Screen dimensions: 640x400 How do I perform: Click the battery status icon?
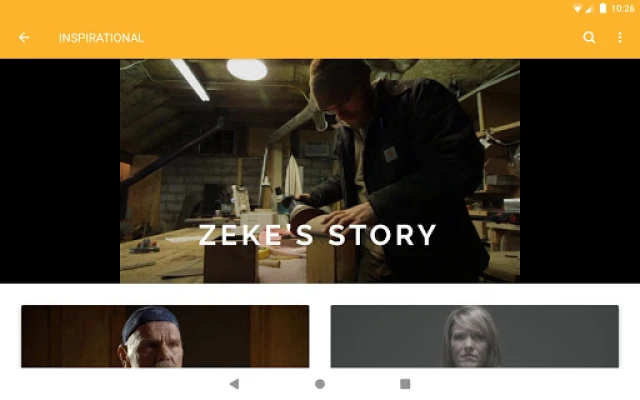click(x=602, y=8)
